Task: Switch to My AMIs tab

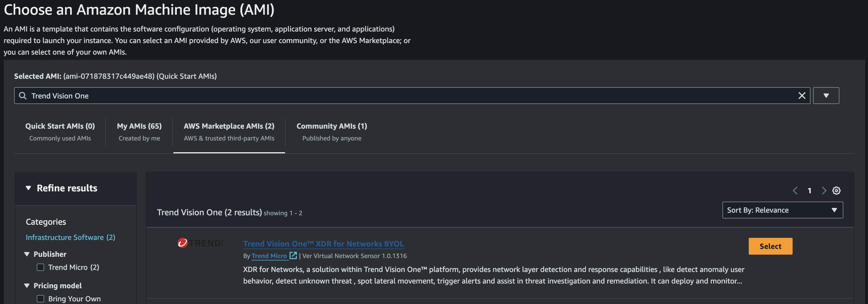Action: click(139, 132)
